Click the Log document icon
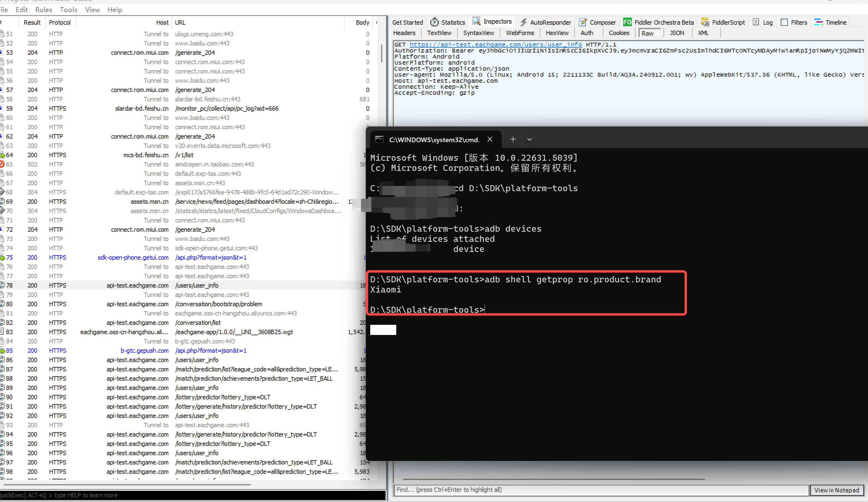The height and width of the screenshot is (502, 868). (756, 22)
